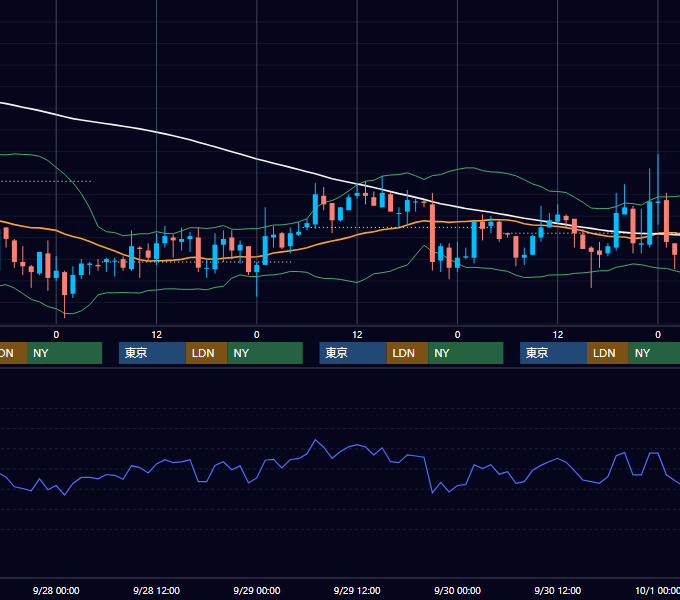Pick the NY session block following 9/30 LDN
This screenshot has width=680, height=600.
click(x=654, y=353)
